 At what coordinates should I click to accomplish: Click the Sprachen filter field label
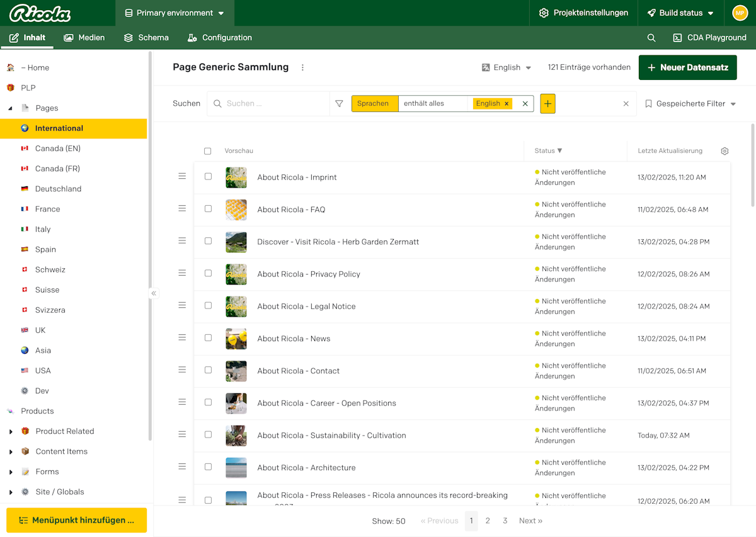coord(375,104)
